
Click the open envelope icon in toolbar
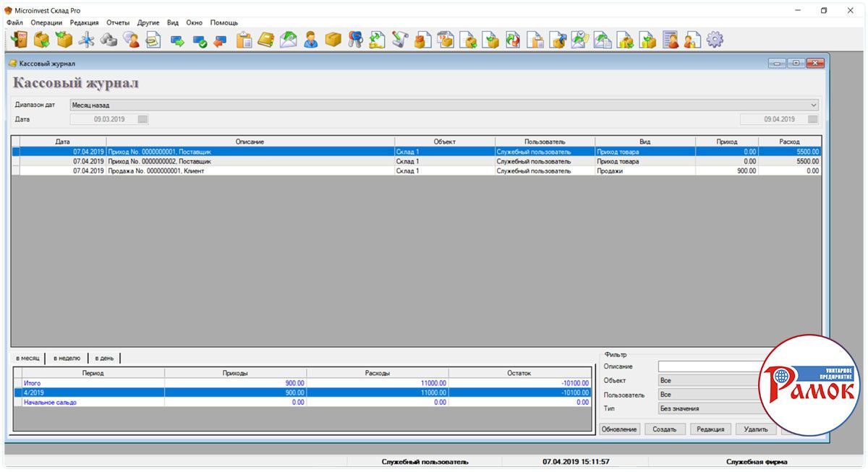click(289, 40)
